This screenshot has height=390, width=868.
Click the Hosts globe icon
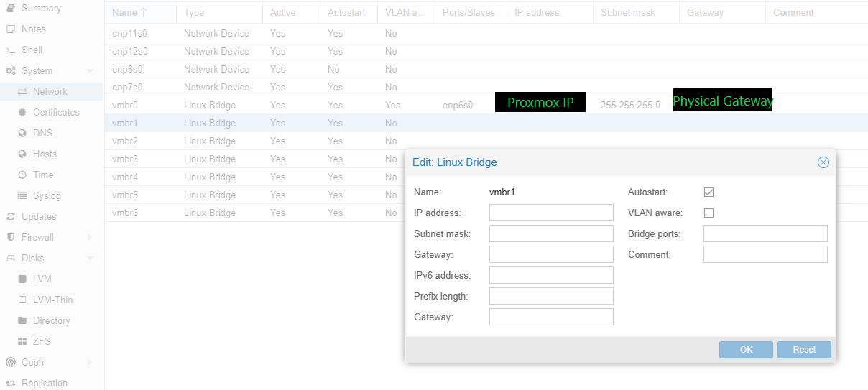[22, 154]
